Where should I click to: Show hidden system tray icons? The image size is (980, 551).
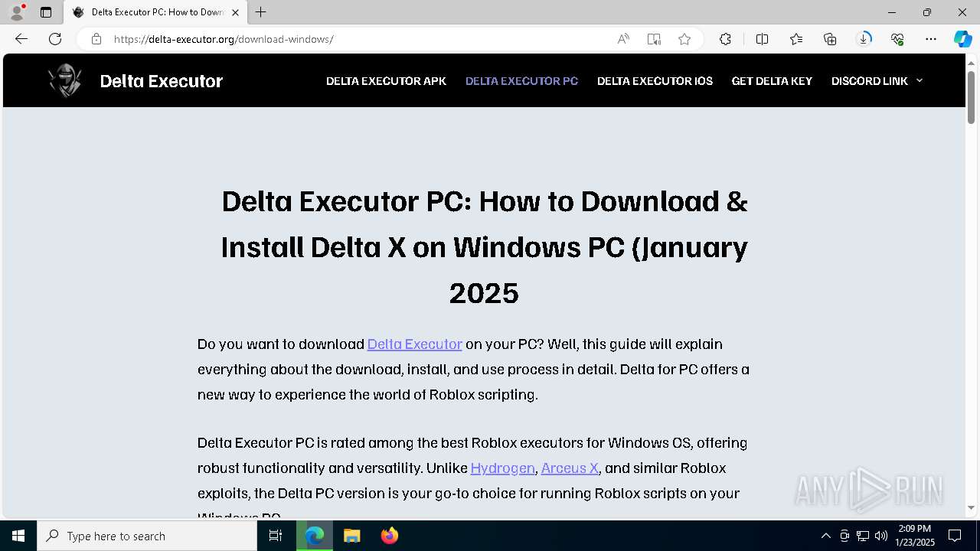[x=825, y=536]
